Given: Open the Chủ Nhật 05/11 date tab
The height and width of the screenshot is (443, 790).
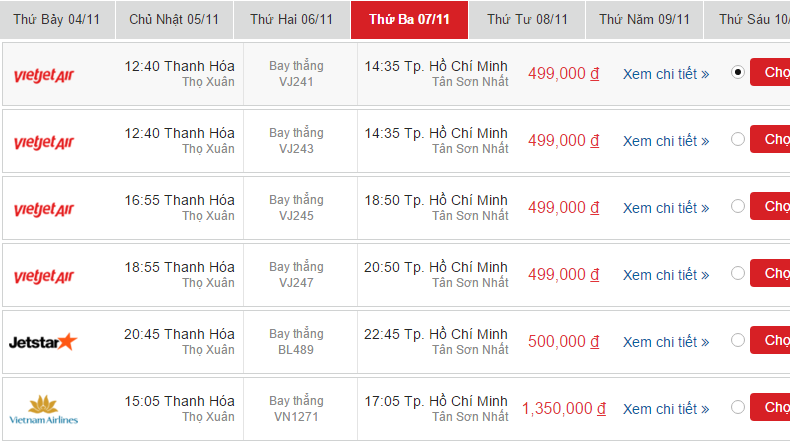Looking at the screenshot, I should (174, 20).
